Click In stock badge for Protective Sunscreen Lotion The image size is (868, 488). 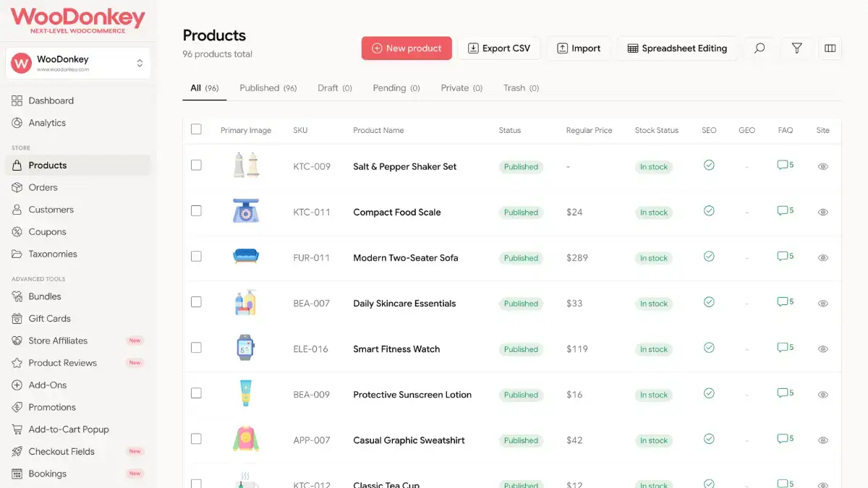653,395
